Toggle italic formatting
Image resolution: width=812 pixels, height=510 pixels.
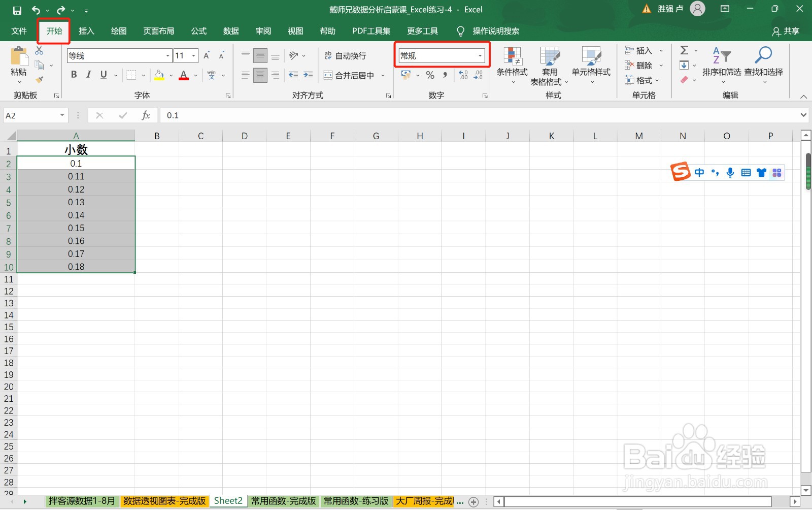(88, 75)
